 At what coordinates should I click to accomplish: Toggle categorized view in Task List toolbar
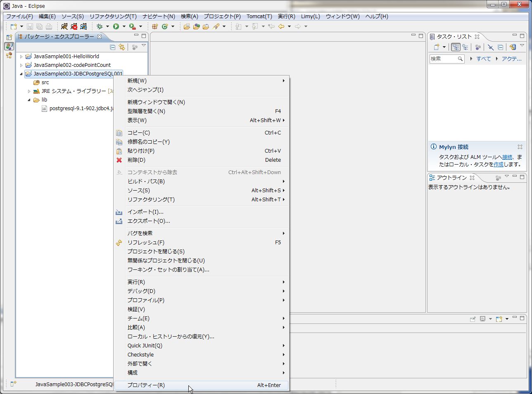[x=456, y=47]
